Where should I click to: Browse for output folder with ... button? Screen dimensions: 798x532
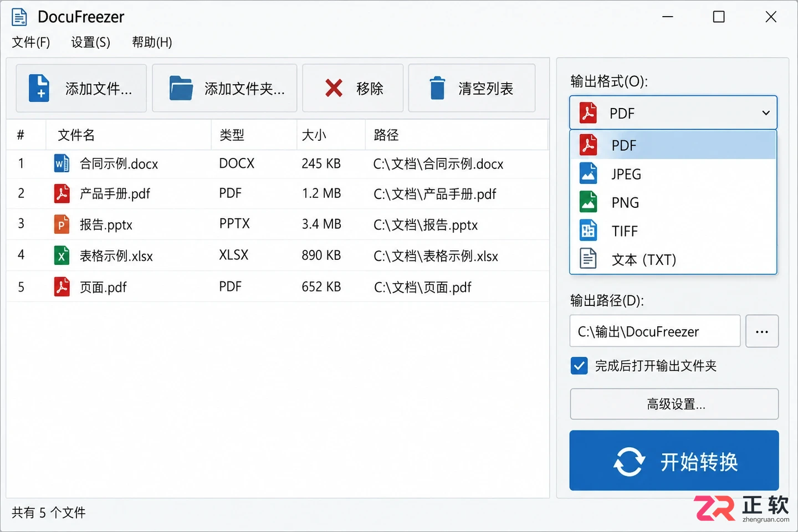[762, 331]
